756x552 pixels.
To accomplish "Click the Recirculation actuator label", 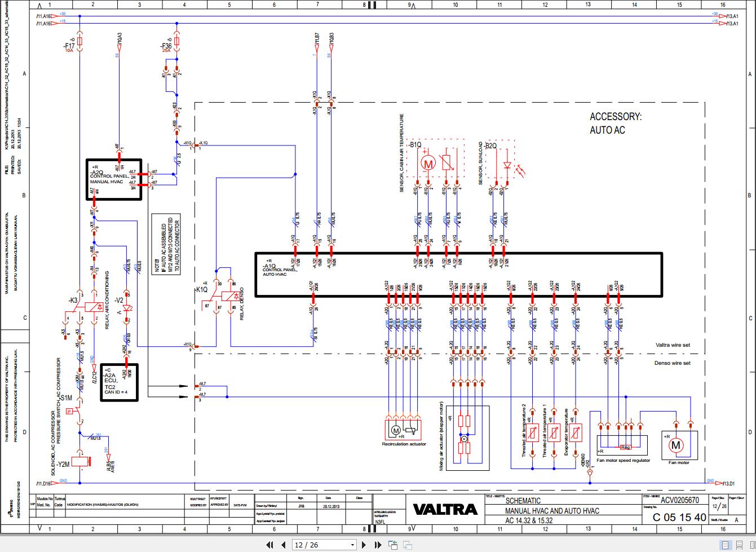I will [405, 443].
